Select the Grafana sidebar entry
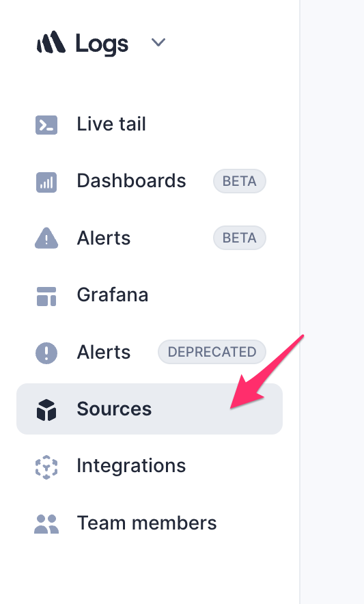364x604 pixels. pyautogui.click(x=113, y=295)
